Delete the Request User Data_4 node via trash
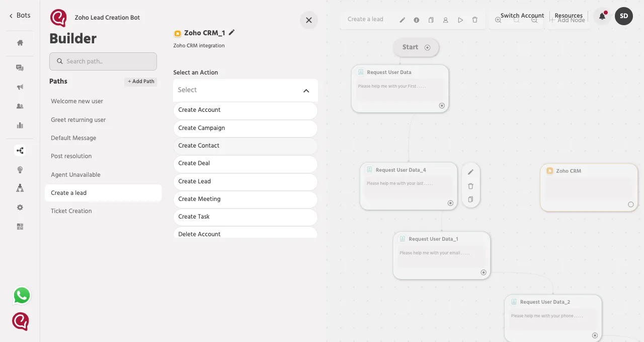Screen dimensions: 644x342 [x=471, y=186]
